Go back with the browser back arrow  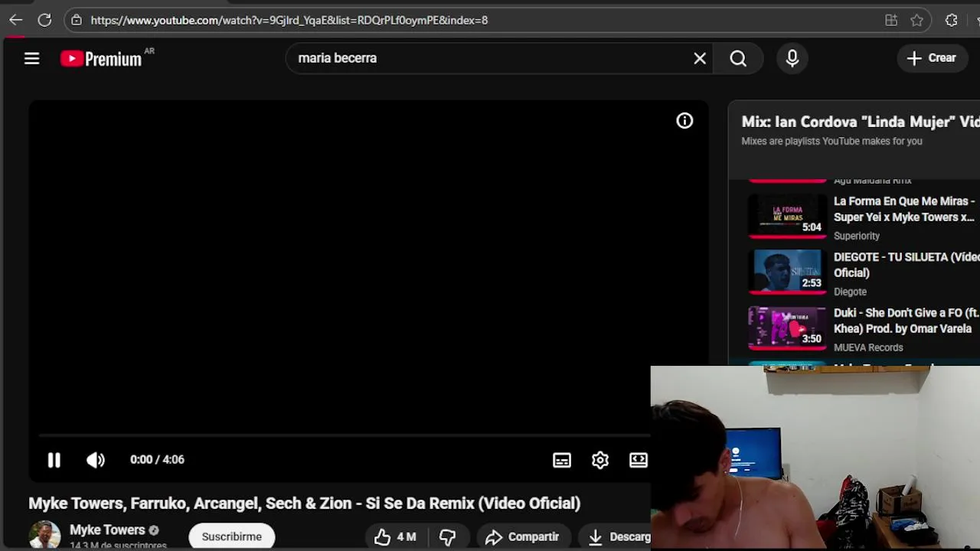pos(15,21)
